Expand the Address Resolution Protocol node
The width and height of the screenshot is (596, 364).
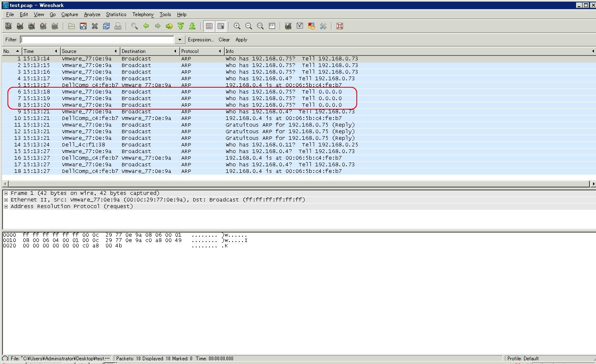(x=6, y=206)
